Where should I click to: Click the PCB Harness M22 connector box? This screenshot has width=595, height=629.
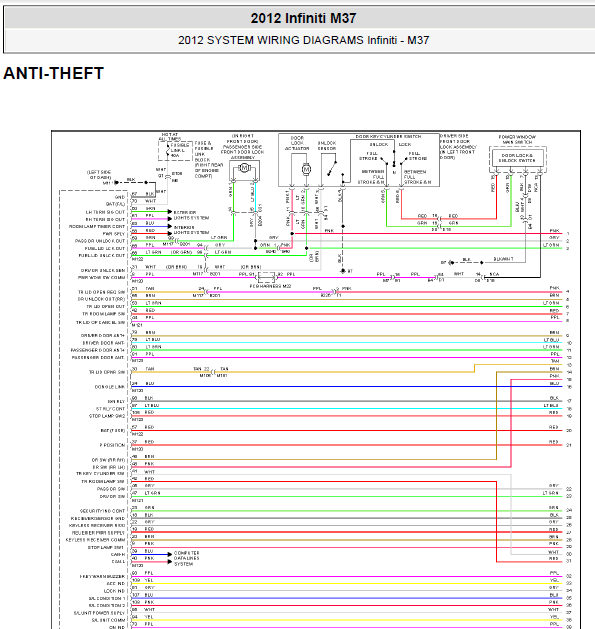pyautogui.click(x=266, y=277)
